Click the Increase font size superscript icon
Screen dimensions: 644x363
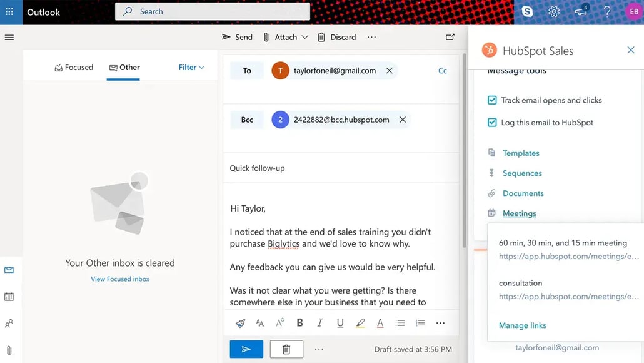coord(280,323)
